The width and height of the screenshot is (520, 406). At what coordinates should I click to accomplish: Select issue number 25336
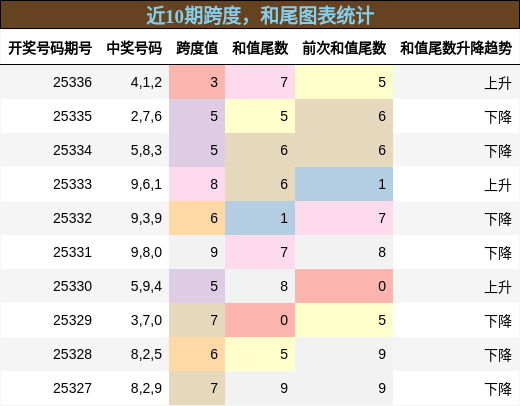(72, 82)
